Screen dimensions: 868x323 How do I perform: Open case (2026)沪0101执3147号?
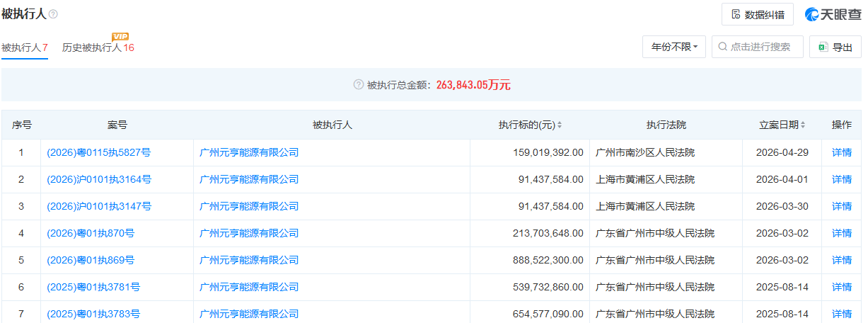[x=99, y=206]
